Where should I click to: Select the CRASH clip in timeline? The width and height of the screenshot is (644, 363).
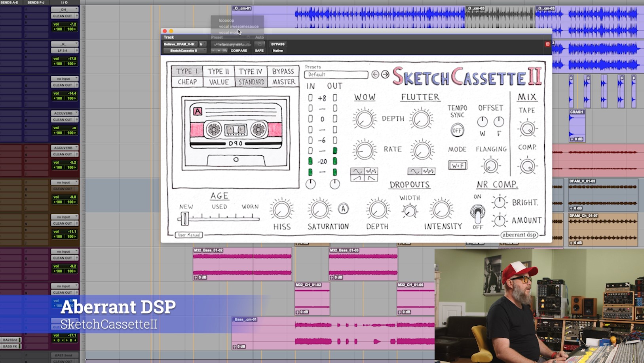coord(577,126)
